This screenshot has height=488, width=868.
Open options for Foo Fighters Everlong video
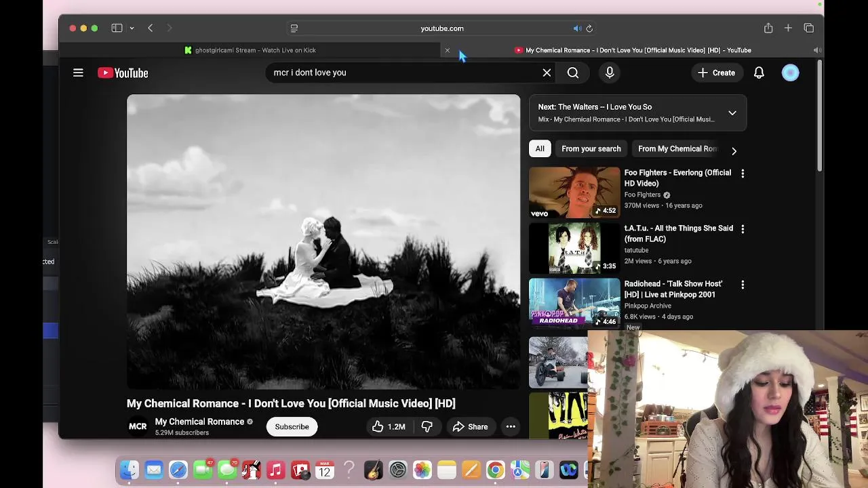click(743, 174)
